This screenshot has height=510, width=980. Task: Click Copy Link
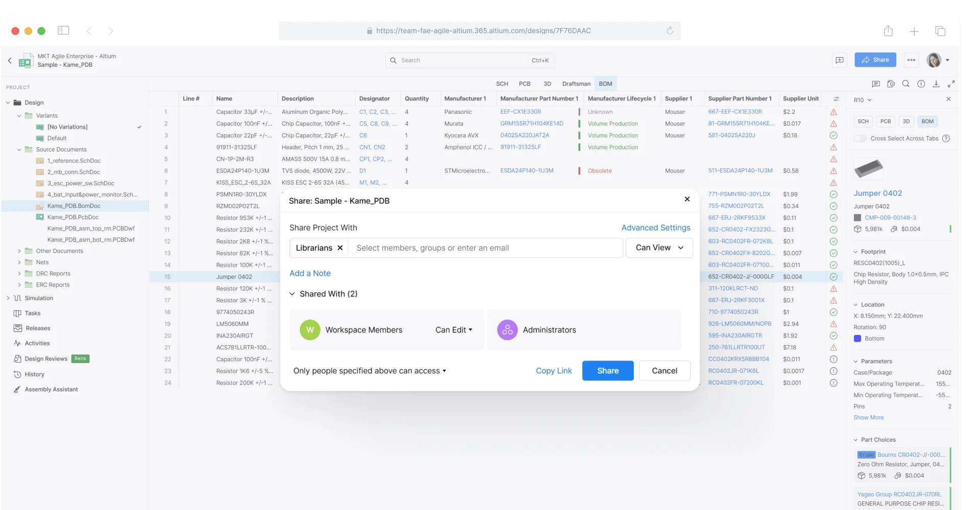(554, 371)
